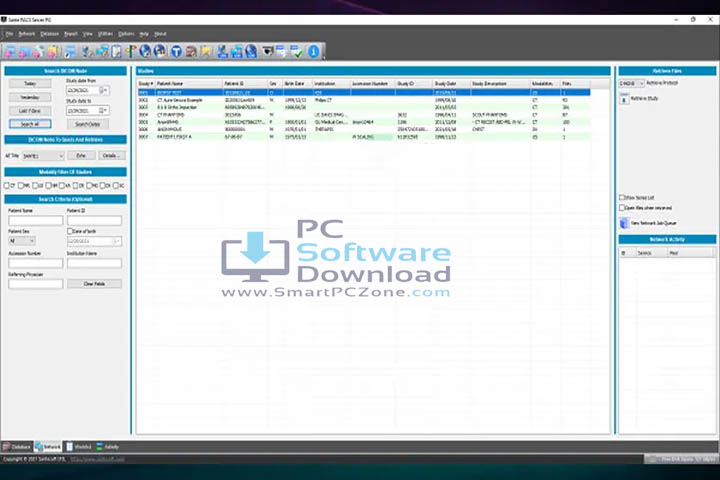Open the File menu

pyautogui.click(x=9, y=34)
